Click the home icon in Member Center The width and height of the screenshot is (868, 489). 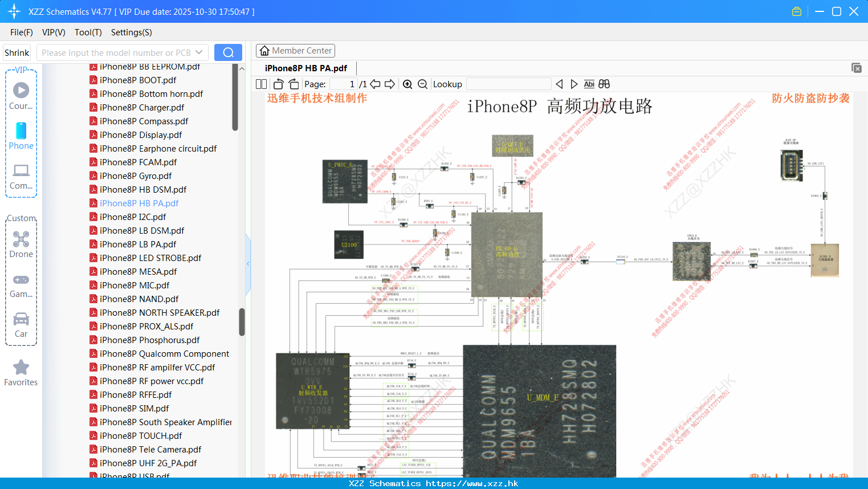click(x=264, y=51)
